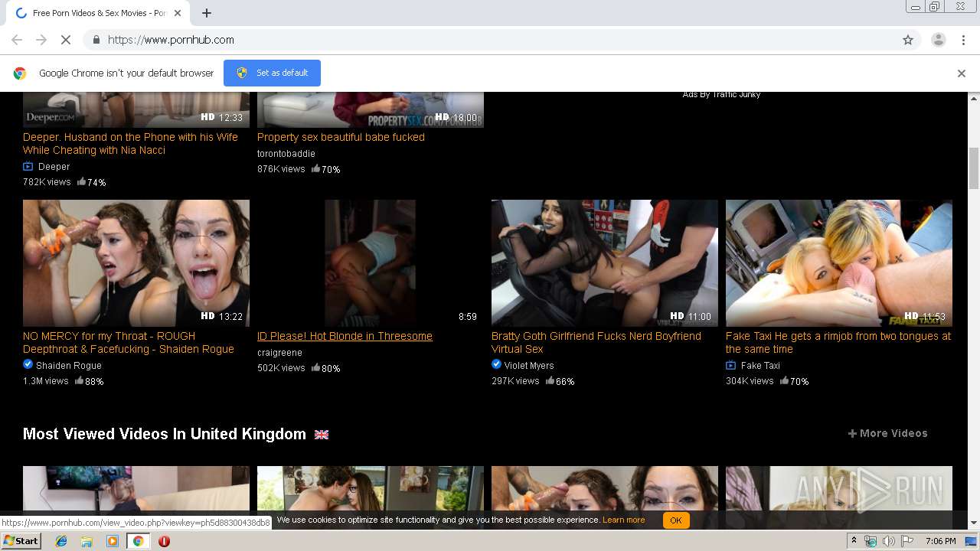This screenshot has height=551, width=980.
Task: Open the Shaiden Rogue profile link
Action: [x=69, y=366]
